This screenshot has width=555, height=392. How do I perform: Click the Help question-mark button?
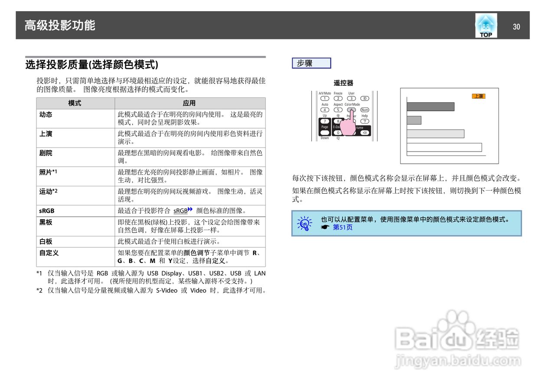[365, 121]
